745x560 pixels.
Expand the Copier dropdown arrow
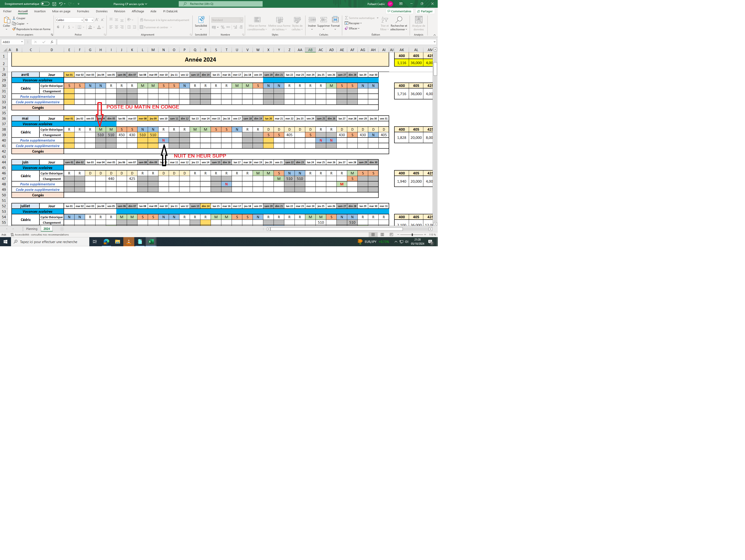point(27,23)
